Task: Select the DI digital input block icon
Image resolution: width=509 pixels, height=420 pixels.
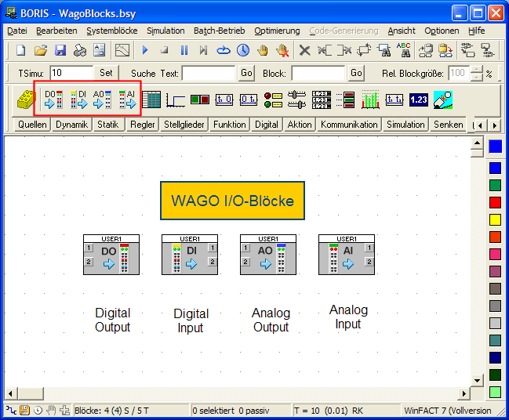Action: point(79,100)
